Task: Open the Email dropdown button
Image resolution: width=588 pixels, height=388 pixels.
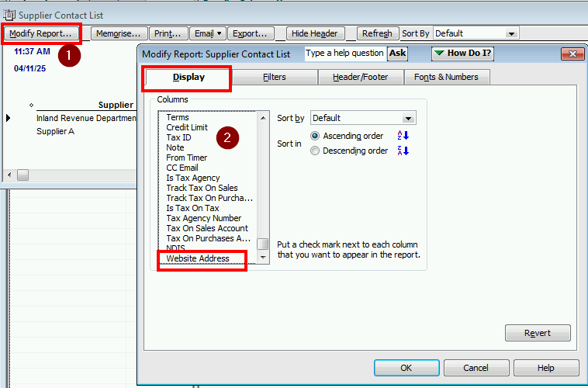Action: coord(208,33)
